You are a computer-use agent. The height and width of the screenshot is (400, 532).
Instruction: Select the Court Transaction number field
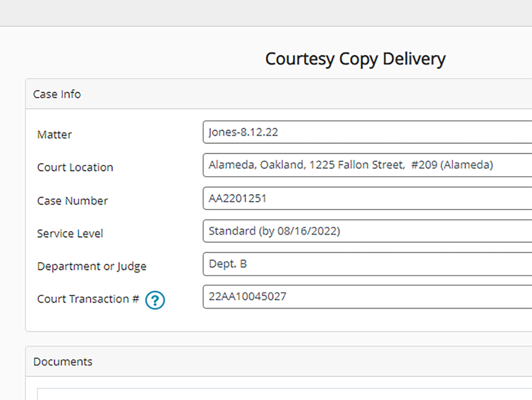click(x=364, y=296)
